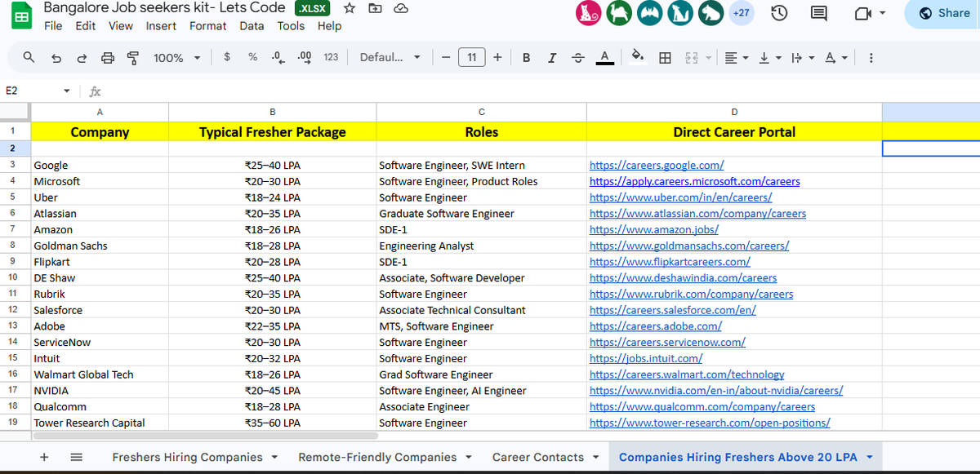The image size is (980, 474).
Task: Show the +27 more collaborators
Action: [x=742, y=13]
